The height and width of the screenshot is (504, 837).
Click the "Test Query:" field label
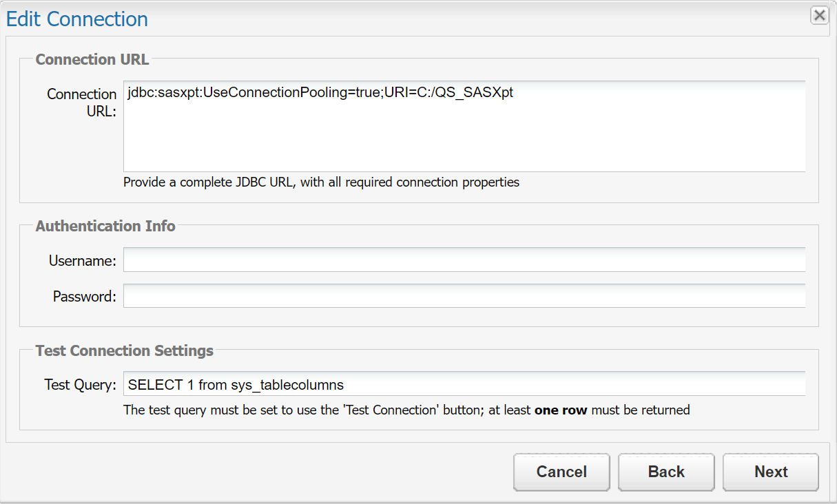pyautogui.click(x=80, y=385)
